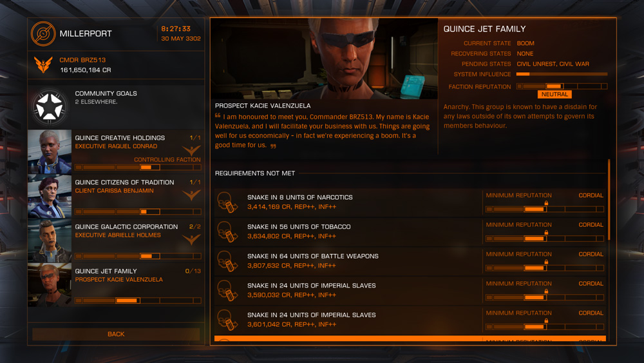Image resolution: width=644 pixels, height=363 pixels.
Task: Click the skull icon for the narcotics mission
Action: (x=227, y=202)
